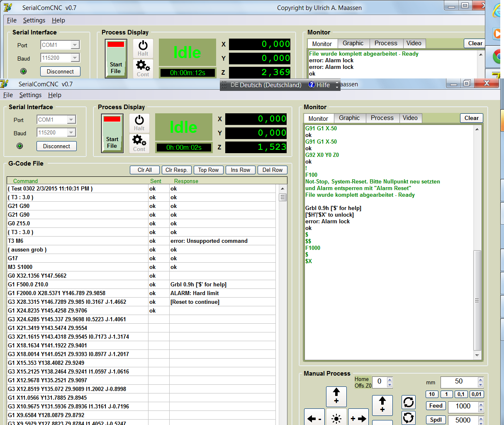Click the Ins Row button

pos(241,170)
